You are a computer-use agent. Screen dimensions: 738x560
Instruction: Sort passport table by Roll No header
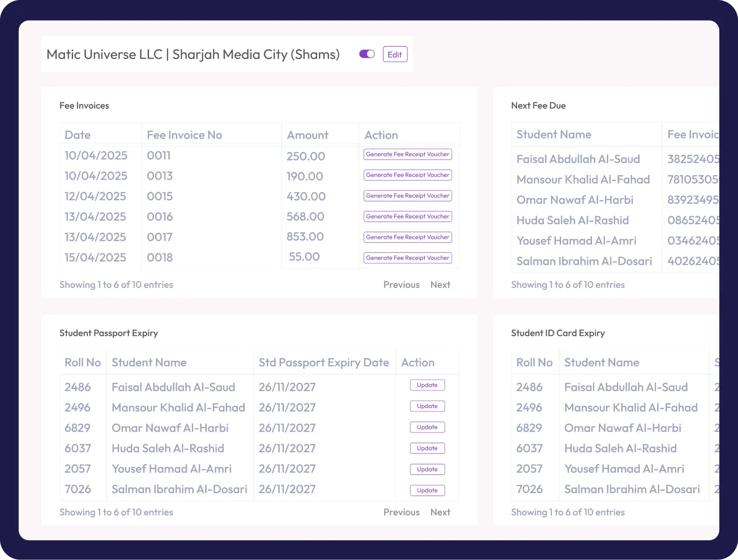tap(83, 362)
